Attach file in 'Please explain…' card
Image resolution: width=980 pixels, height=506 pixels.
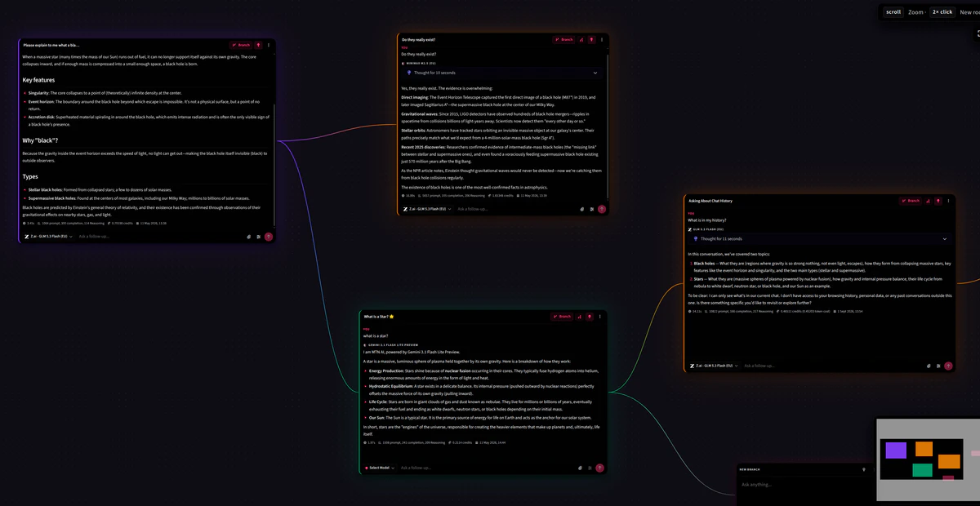(249, 237)
